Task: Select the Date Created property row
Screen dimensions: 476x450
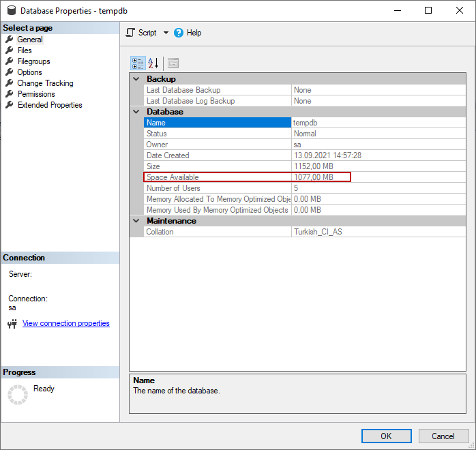Action: coord(305,155)
